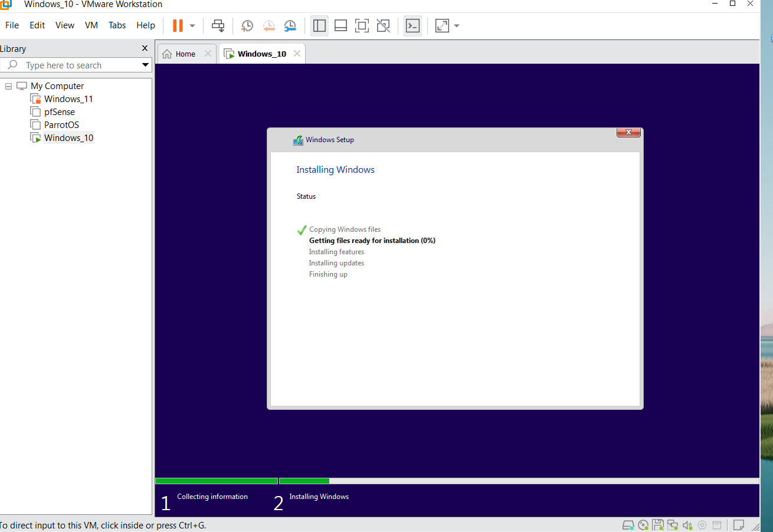
Task: Click the hard disk status icon
Action: (628, 525)
